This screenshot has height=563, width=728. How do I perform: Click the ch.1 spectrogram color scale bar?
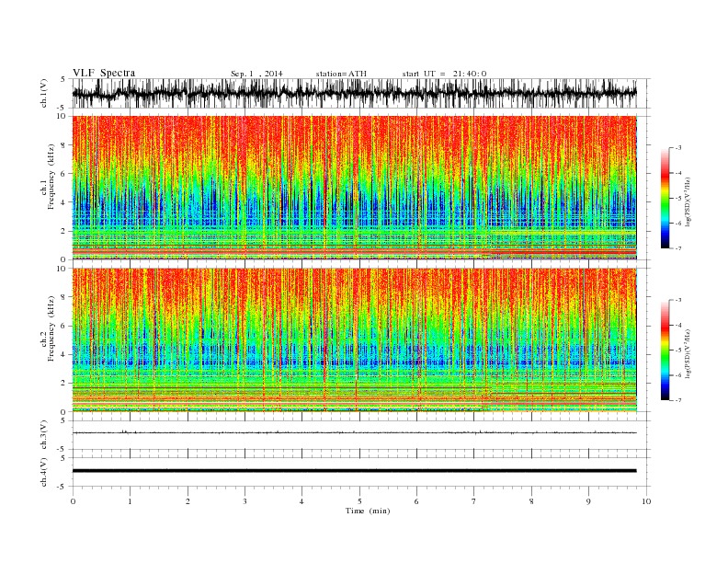coord(665,199)
